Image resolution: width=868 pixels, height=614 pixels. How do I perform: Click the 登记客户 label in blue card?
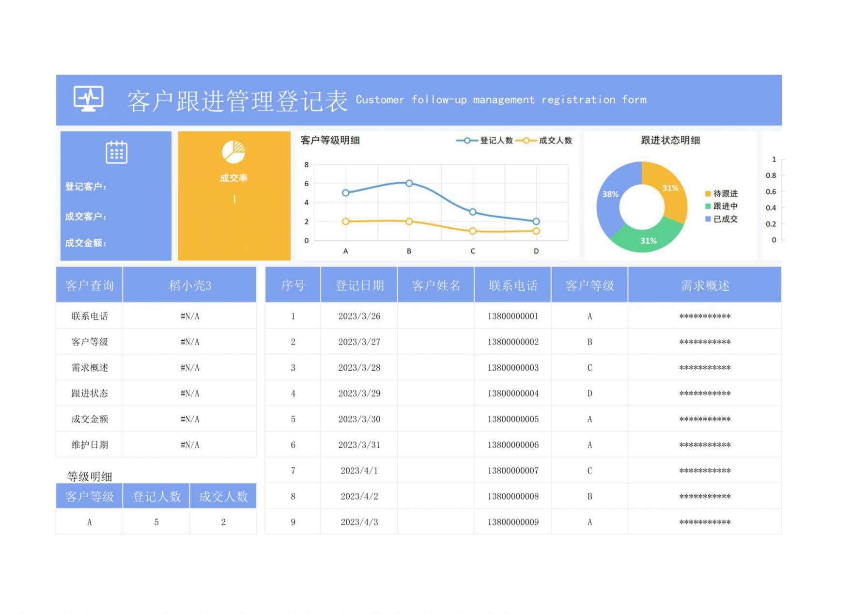86,187
